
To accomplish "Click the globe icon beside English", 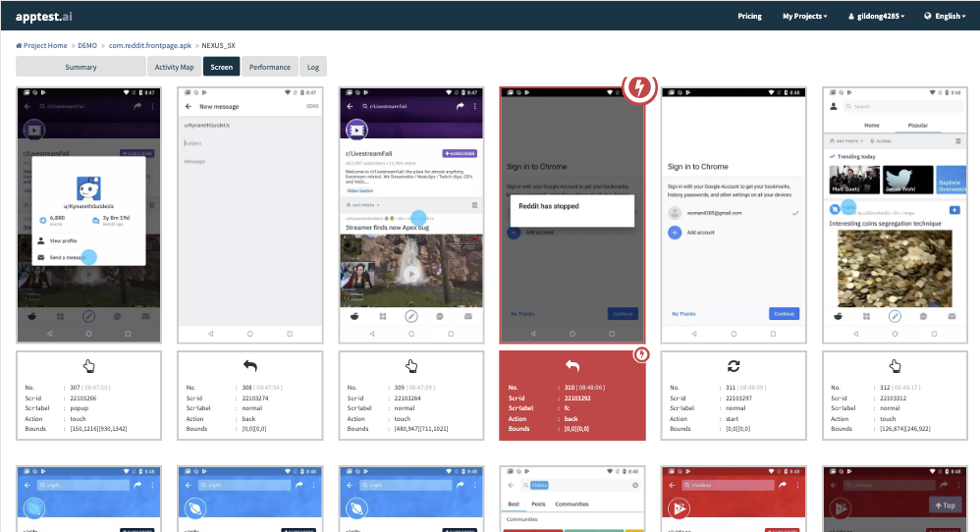I will coord(928,17).
